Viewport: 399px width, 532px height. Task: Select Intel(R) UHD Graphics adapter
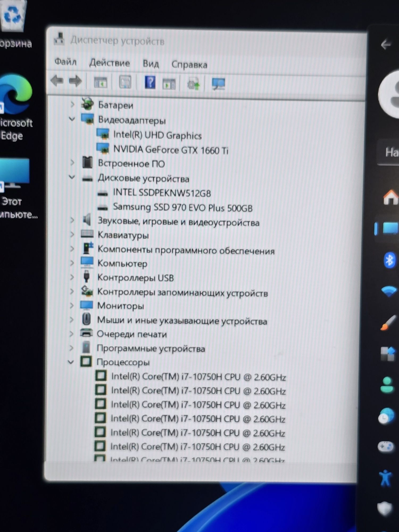157,135
